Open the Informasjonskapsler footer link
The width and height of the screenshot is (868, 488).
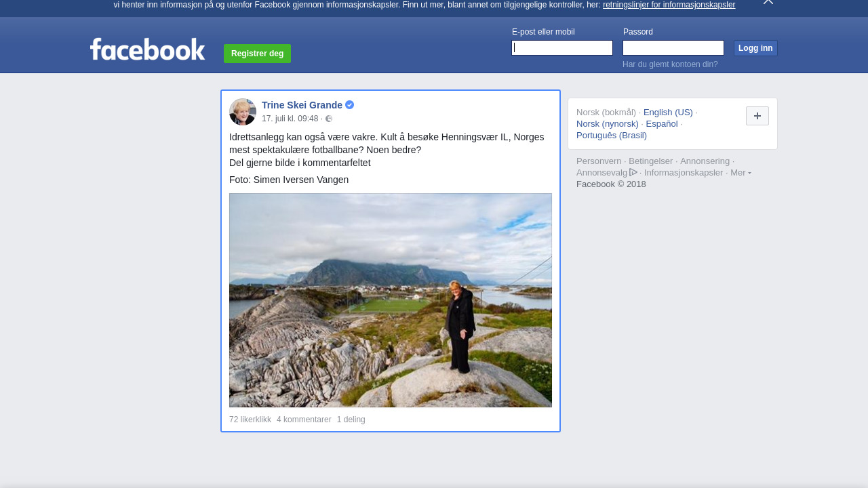point(684,173)
